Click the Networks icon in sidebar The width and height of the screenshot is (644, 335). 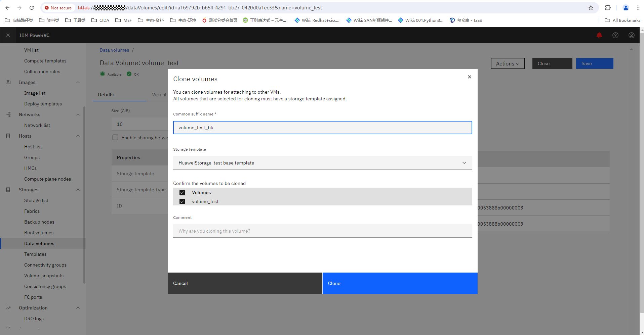8,114
